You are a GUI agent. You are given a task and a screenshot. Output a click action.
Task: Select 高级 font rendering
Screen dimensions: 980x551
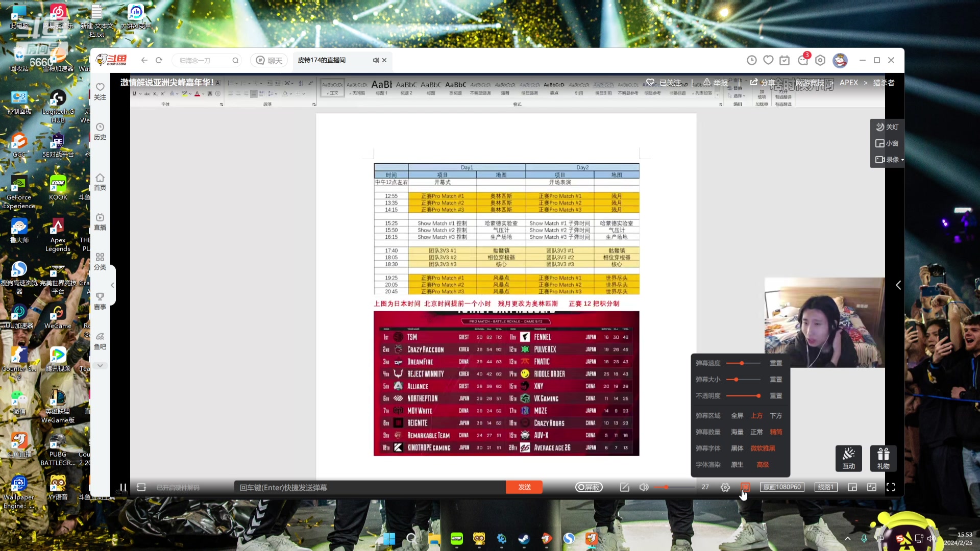point(763,465)
